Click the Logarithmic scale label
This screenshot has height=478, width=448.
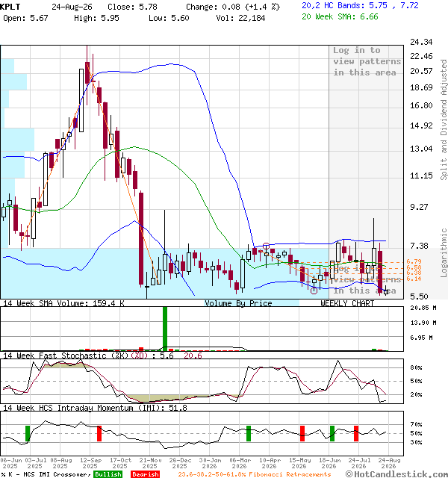tap(444, 252)
